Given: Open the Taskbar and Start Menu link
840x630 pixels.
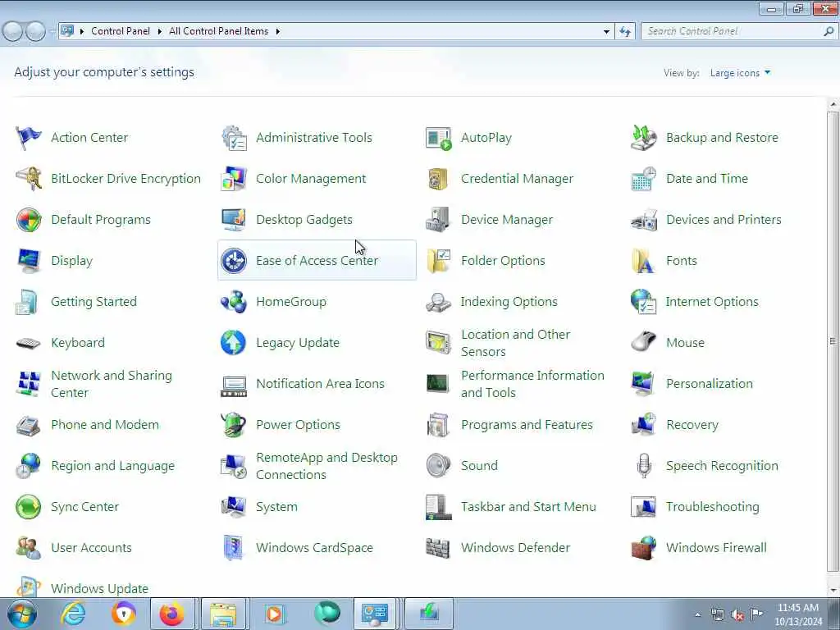Looking at the screenshot, I should tap(528, 507).
